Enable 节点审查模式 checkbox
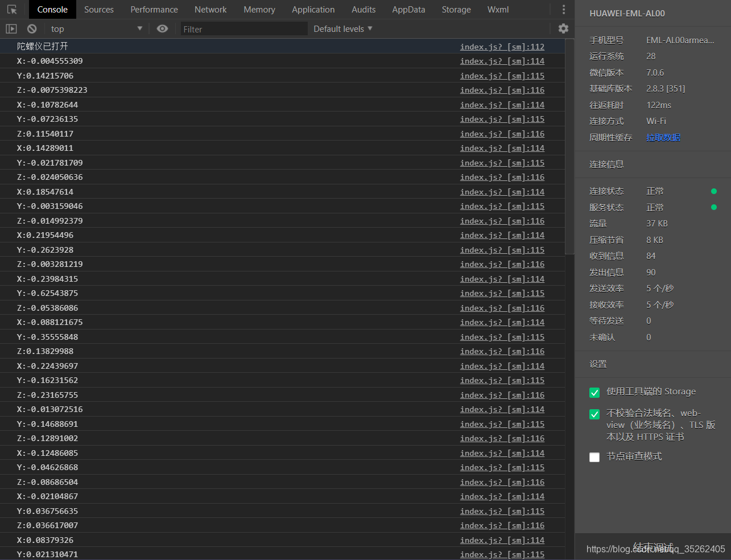This screenshot has height=560, width=731. coord(594,457)
